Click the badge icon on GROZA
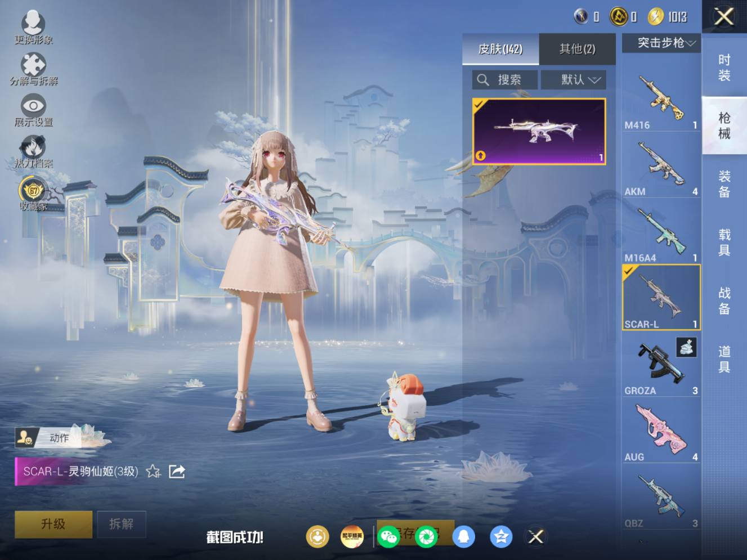747x560 pixels. tap(686, 347)
